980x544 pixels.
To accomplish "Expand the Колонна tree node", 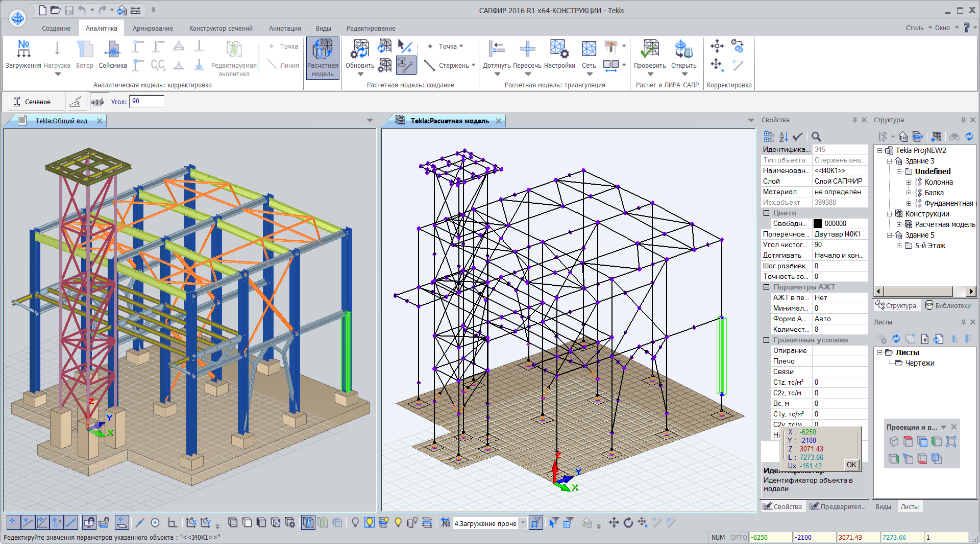I will click(907, 182).
